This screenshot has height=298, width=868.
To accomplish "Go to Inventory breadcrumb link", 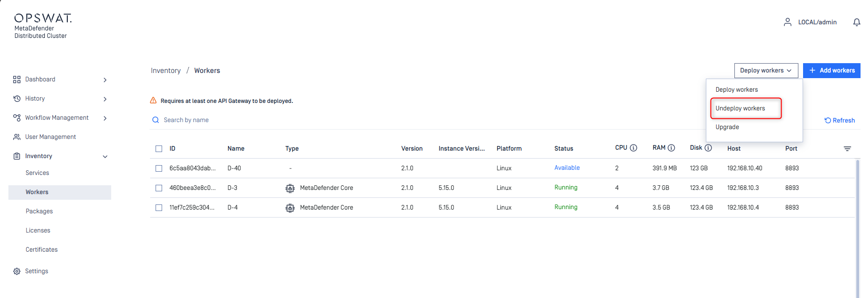I will 165,71.
